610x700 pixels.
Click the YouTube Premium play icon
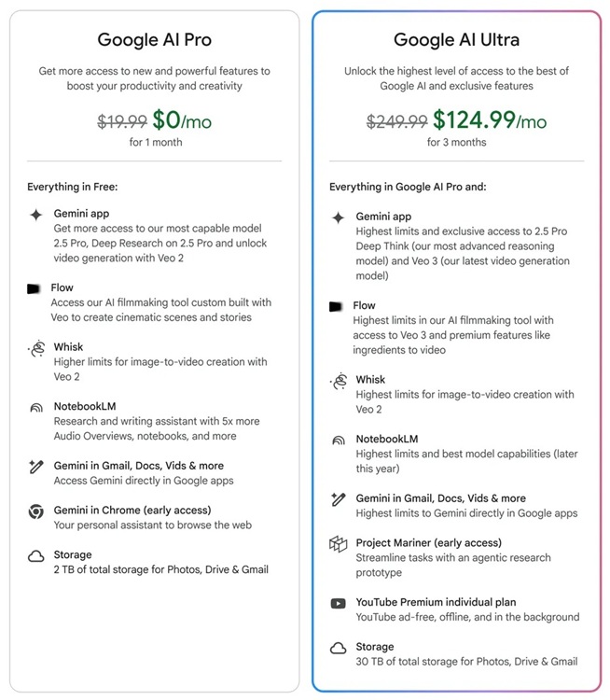pyautogui.click(x=338, y=603)
